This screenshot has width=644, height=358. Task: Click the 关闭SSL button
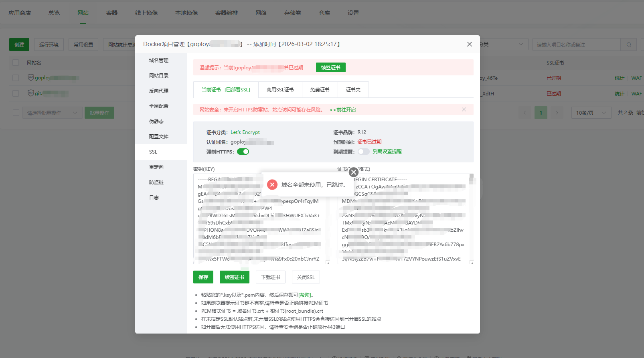pyautogui.click(x=306, y=277)
